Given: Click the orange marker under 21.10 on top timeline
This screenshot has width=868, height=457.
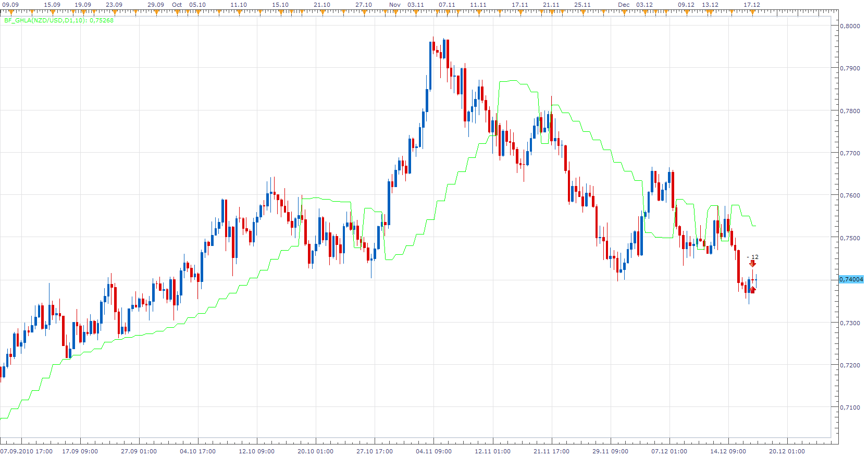Looking at the screenshot, I should click(x=322, y=11).
